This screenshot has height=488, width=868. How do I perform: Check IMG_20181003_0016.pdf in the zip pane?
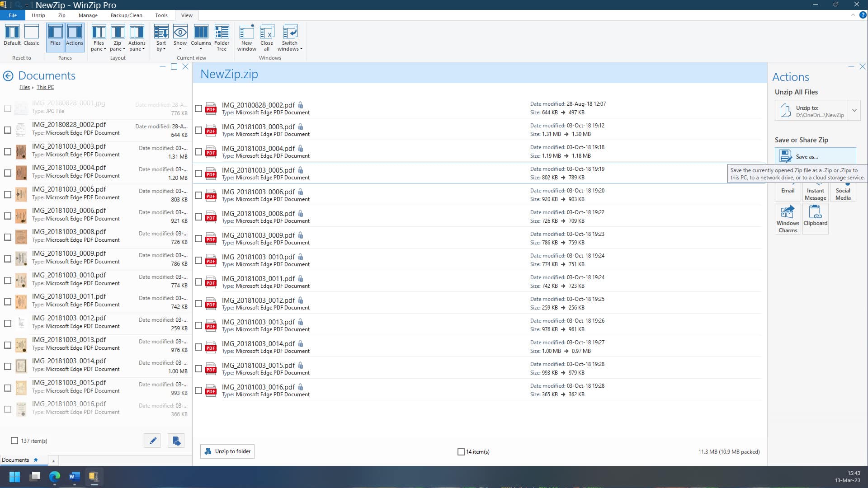(198, 390)
